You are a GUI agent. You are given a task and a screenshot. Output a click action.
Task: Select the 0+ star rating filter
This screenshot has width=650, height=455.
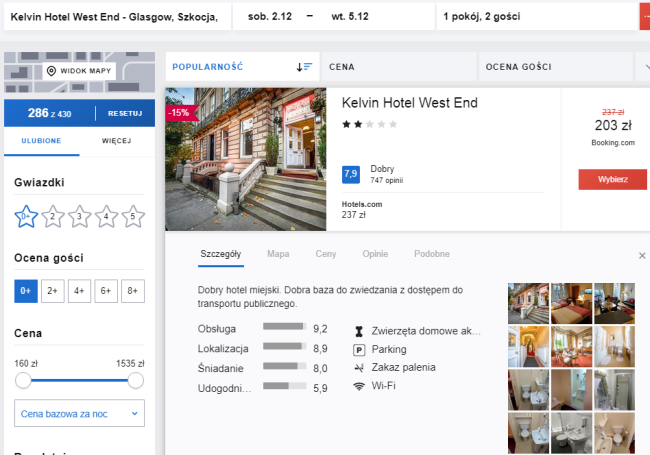coord(26,216)
